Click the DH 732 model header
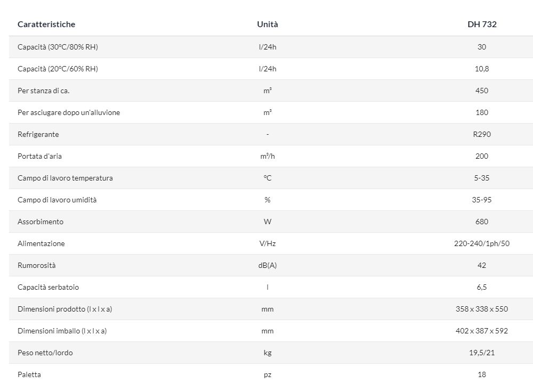 point(482,24)
